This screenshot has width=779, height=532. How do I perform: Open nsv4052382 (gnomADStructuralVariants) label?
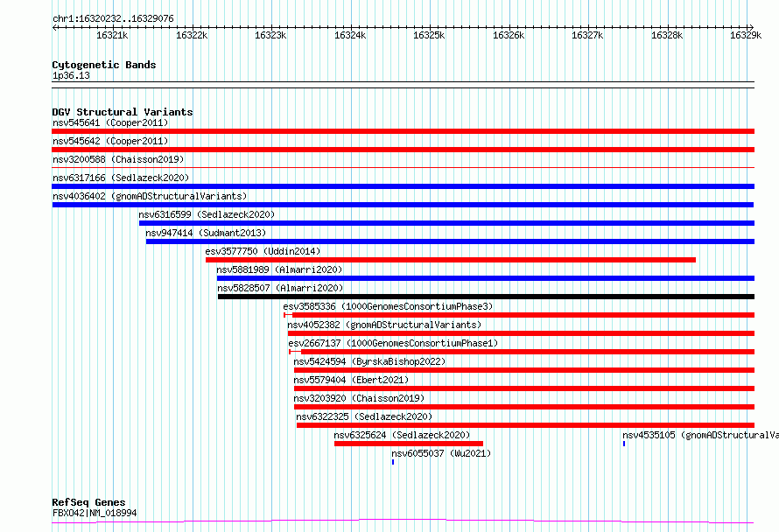384,325
